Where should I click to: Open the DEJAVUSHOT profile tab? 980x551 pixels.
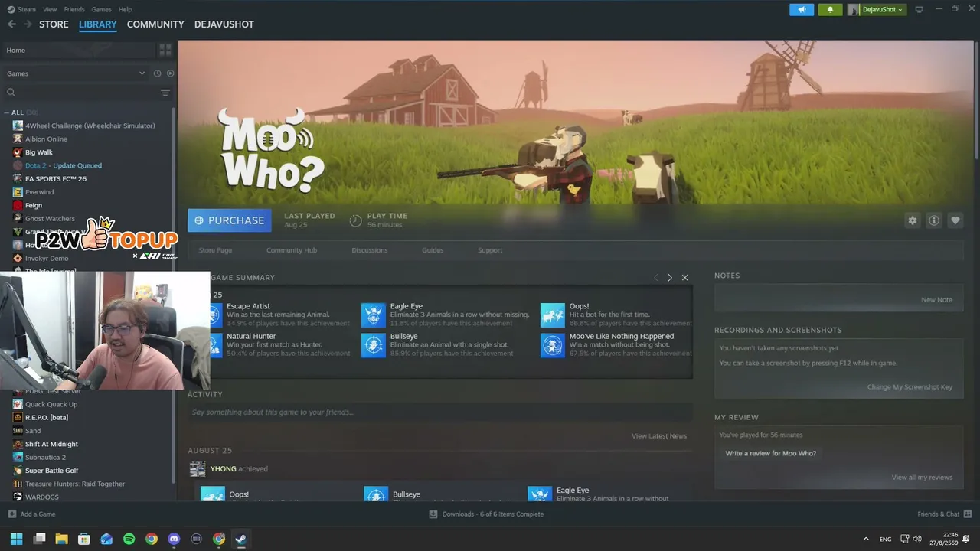click(224, 24)
